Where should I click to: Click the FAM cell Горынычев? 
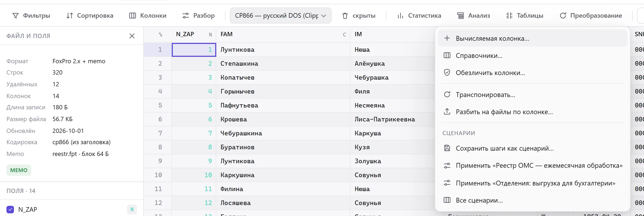pos(283,91)
